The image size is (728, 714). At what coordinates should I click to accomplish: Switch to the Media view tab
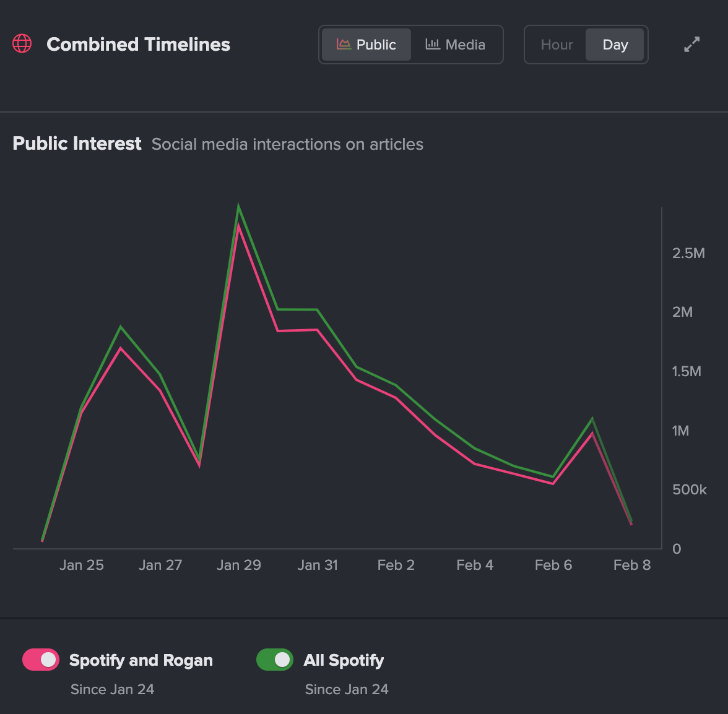(456, 44)
